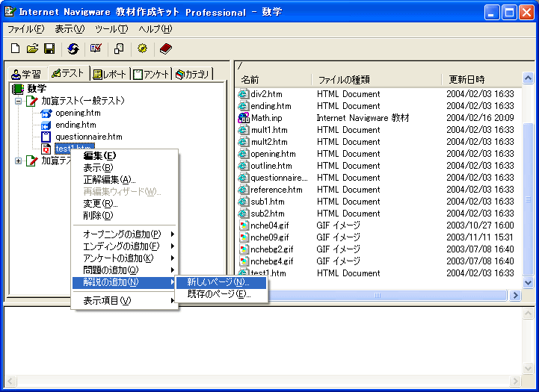Expand the second 加算テスト tree node
The width and height of the screenshot is (539, 392).
(x=18, y=161)
